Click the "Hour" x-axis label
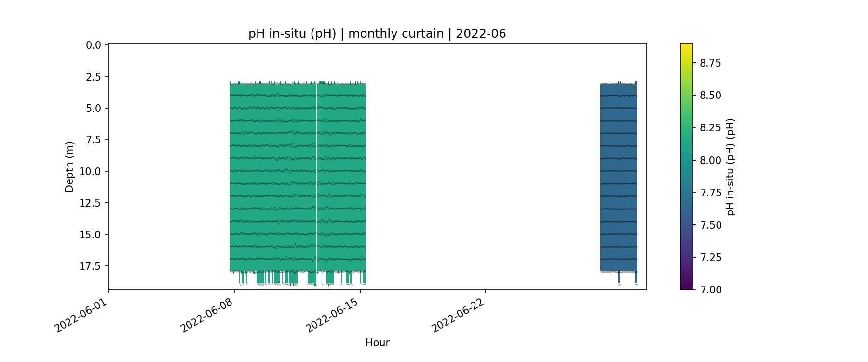Image resolution: width=868 pixels, height=362 pixels. (377, 343)
